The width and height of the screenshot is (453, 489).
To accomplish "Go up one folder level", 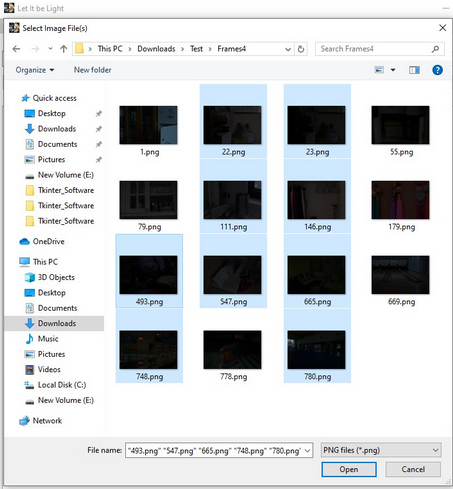I will tap(64, 49).
